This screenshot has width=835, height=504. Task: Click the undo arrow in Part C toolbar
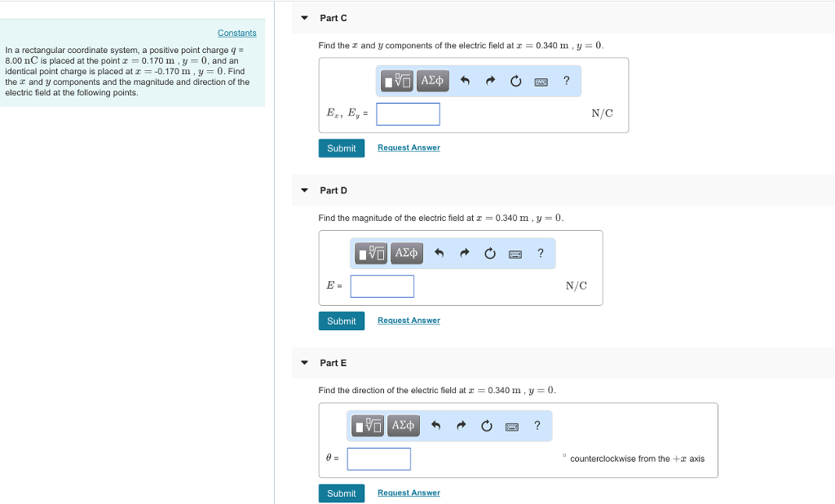tap(463, 81)
